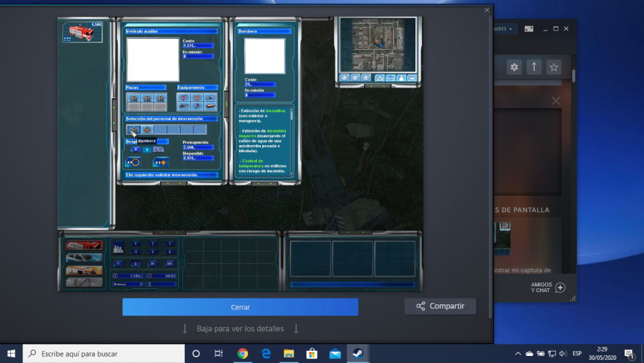Click the play speed button
This screenshot has width=644, height=363.
pyautogui.click(x=135, y=264)
